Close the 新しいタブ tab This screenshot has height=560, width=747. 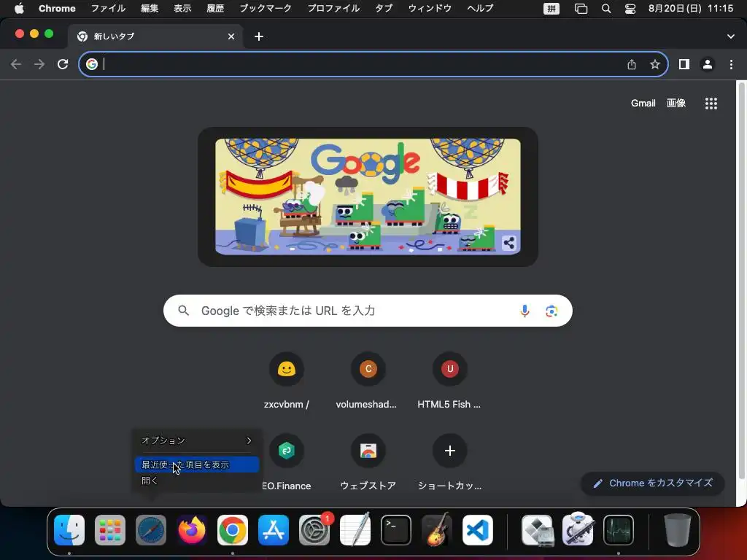(231, 36)
